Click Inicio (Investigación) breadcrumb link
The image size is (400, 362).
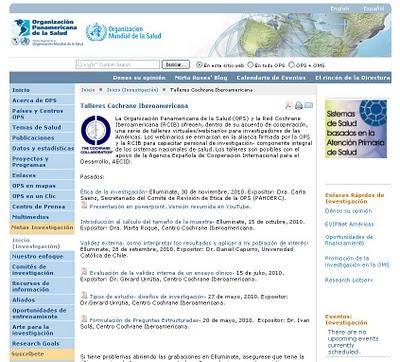click(x=132, y=90)
